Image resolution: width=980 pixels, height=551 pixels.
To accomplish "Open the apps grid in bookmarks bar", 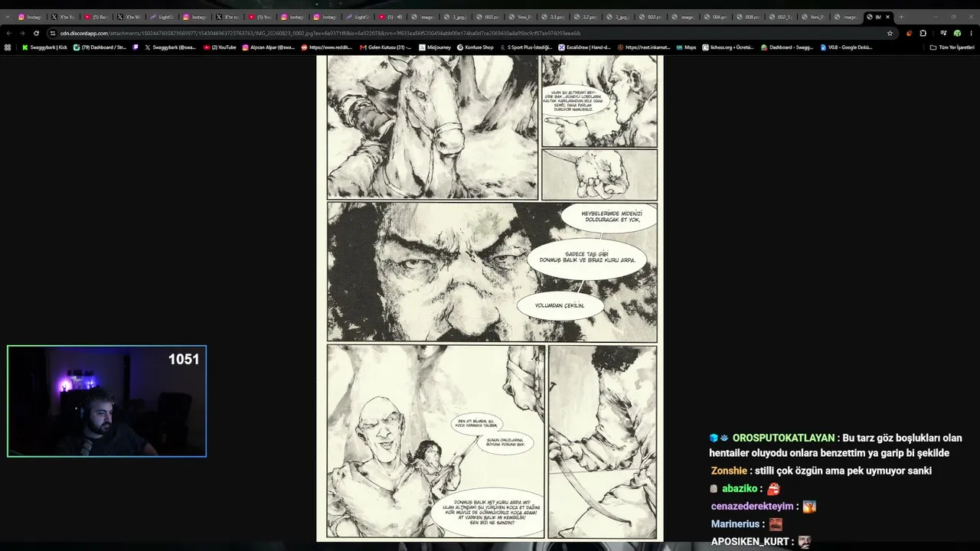I will pos(8,47).
